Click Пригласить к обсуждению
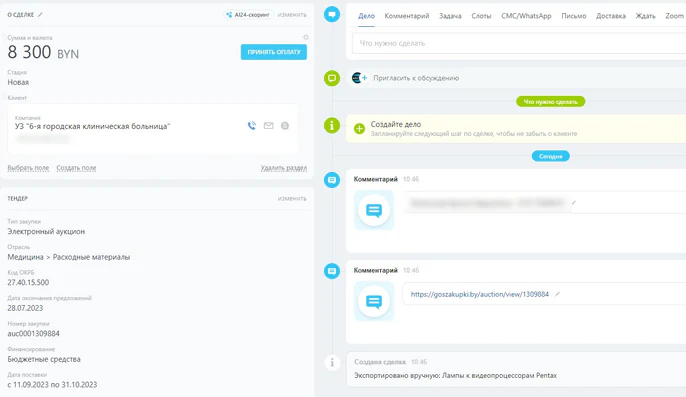The image size is (686, 397). pyautogui.click(x=416, y=78)
